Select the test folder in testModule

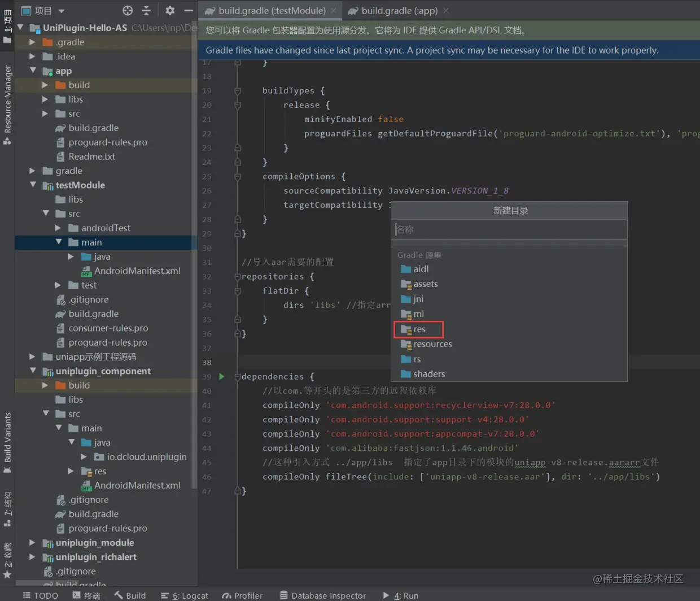(82, 285)
